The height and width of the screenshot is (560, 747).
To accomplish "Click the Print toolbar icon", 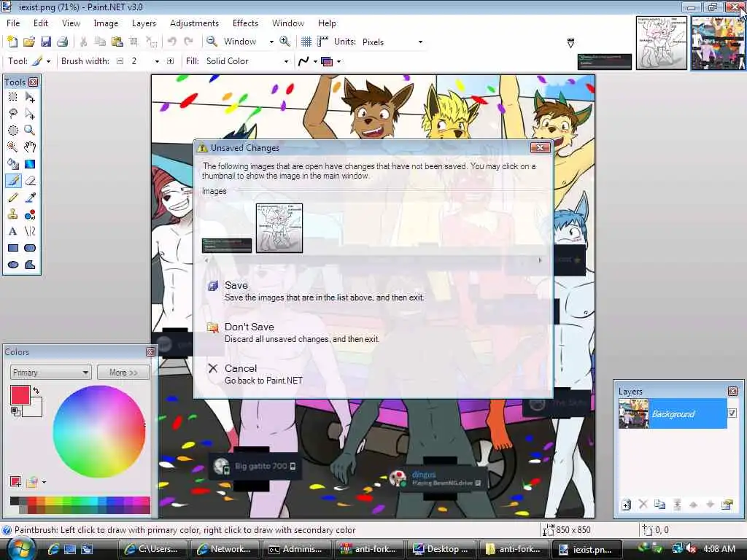I will (63, 42).
